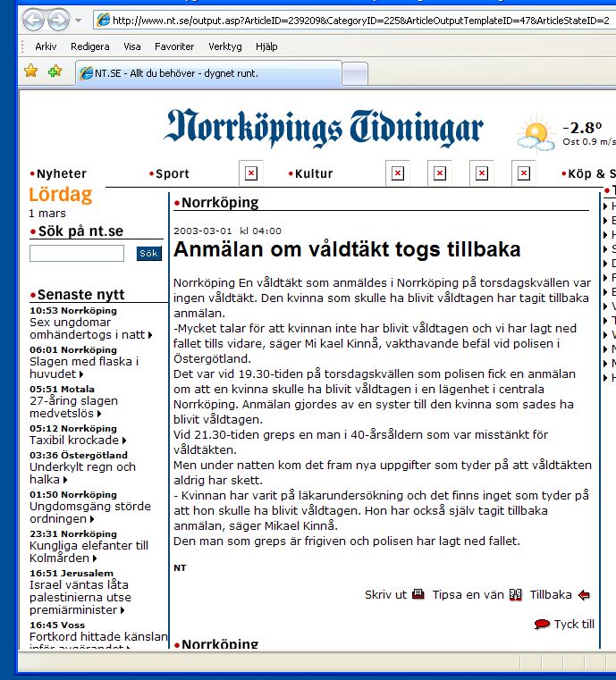Click the NT byline under the article
Screen dimensions: 616x680
(x=180, y=567)
